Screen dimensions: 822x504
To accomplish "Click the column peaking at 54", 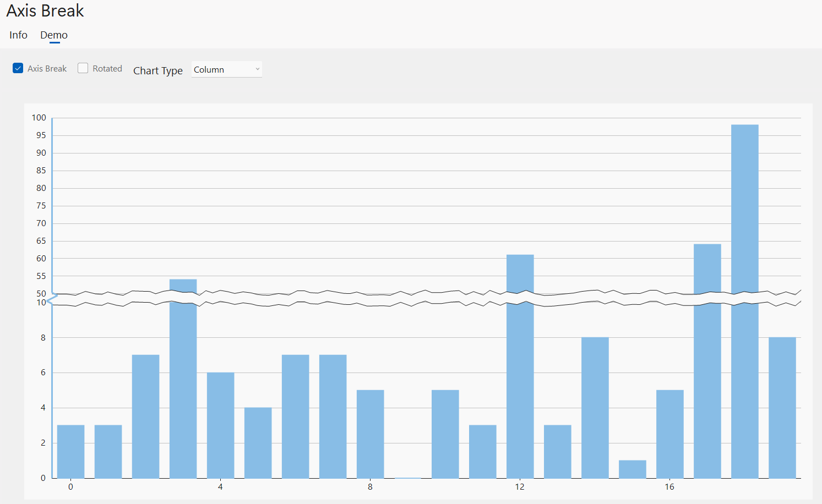I will click(x=183, y=379).
